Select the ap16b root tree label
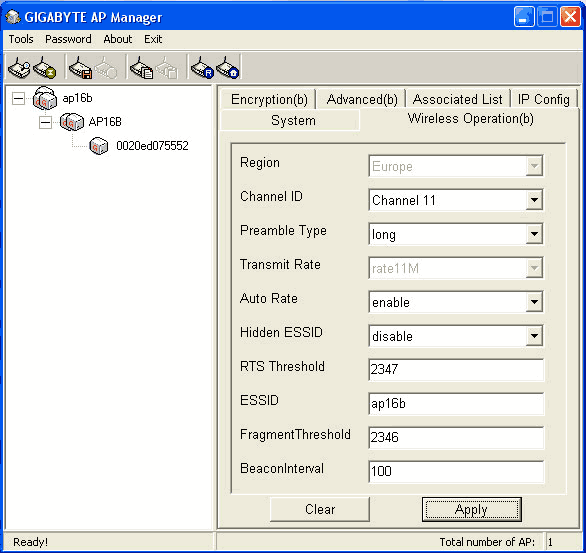 point(77,98)
